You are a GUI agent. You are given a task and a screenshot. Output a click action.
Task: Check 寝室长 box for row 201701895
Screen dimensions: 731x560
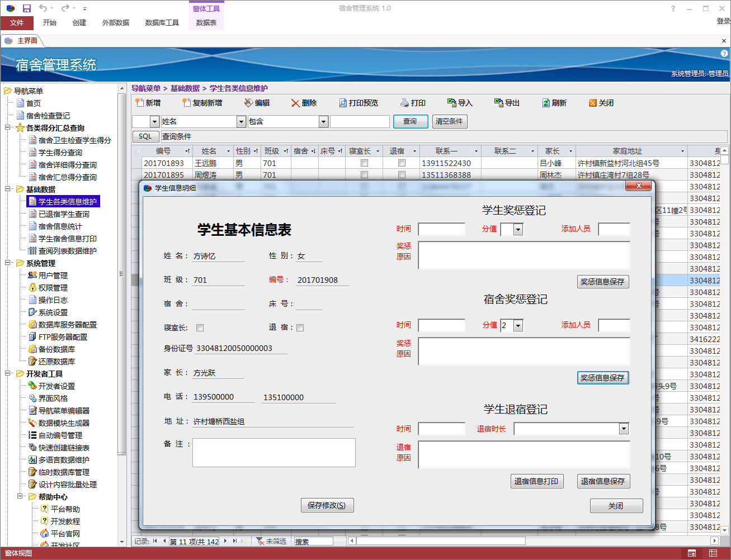click(x=364, y=175)
